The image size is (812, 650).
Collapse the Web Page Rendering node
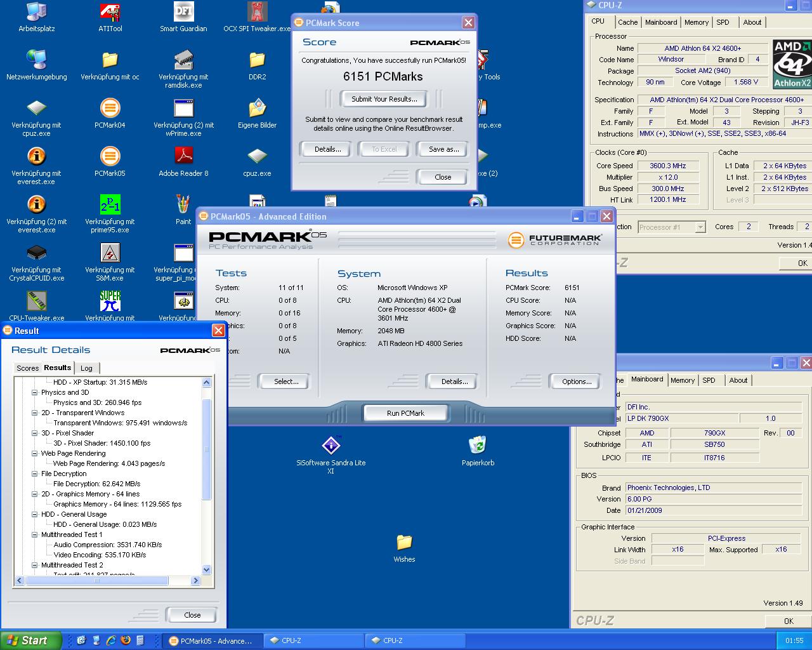coord(35,453)
